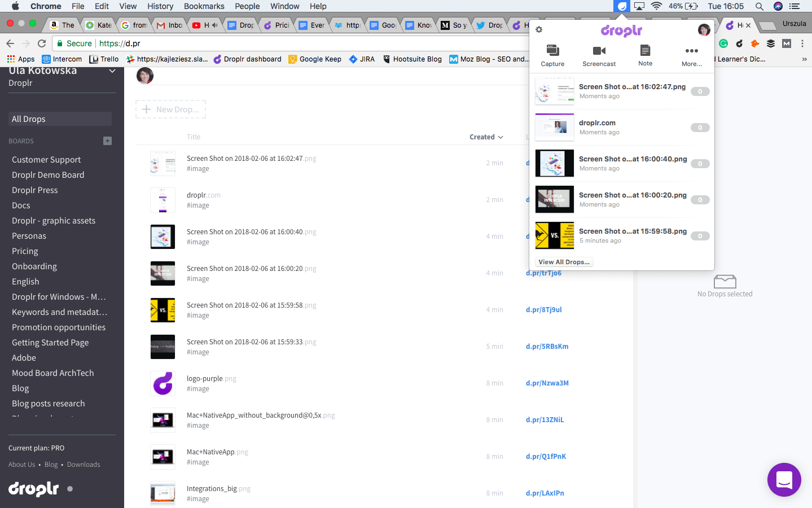812x508 pixels.
Task: Open the Siri icon in menu bar
Action: (x=778, y=6)
